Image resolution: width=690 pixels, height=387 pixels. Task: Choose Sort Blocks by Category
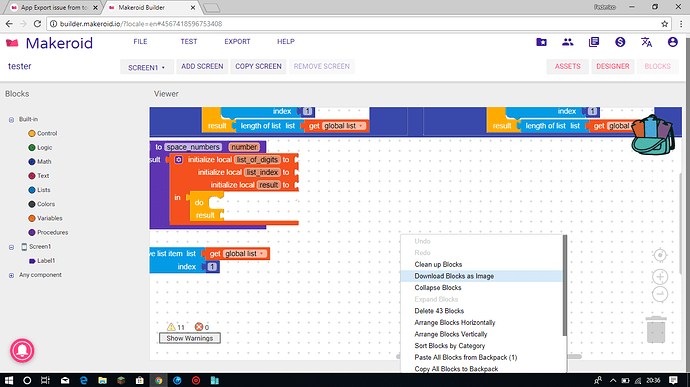tap(481, 346)
